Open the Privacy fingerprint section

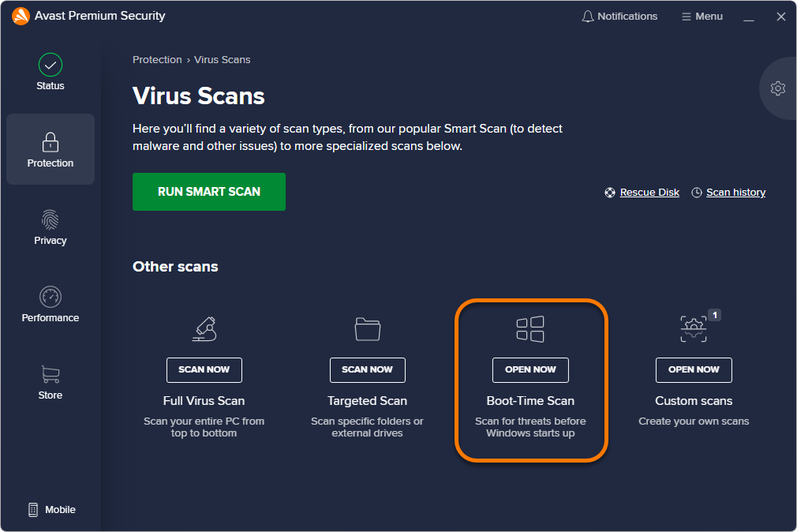51,219
